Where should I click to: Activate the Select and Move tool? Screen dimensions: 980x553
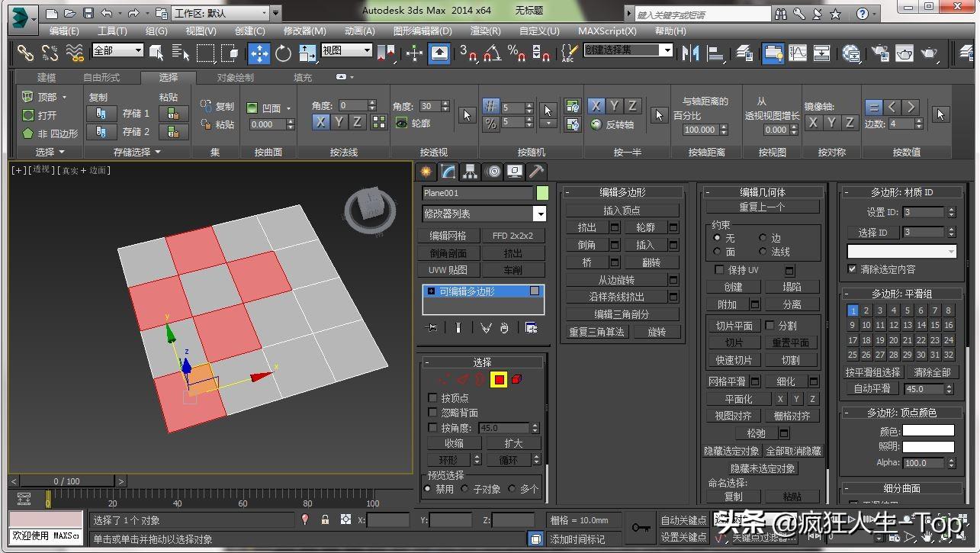(259, 53)
